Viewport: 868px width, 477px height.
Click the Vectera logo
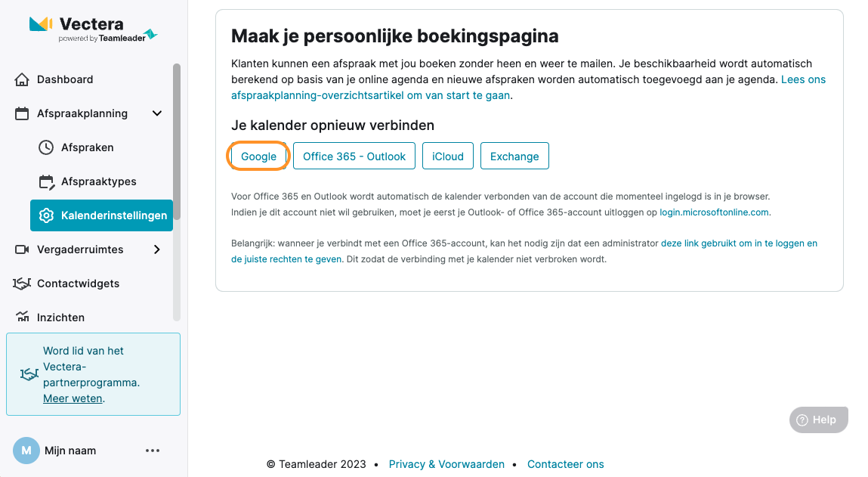[93, 29]
